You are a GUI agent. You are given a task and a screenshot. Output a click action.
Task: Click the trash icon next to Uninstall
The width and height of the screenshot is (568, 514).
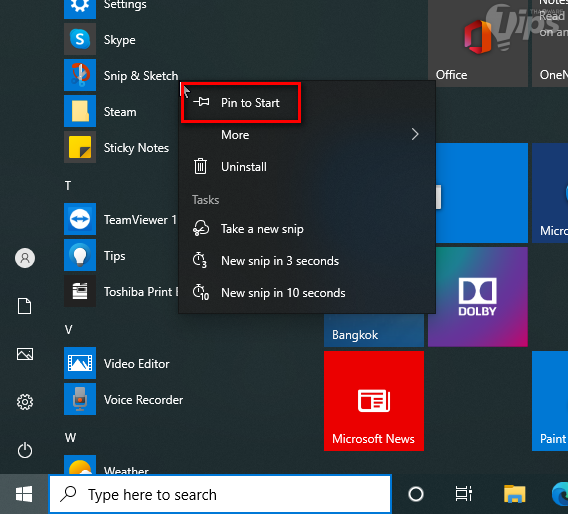pyautogui.click(x=200, y=166)
